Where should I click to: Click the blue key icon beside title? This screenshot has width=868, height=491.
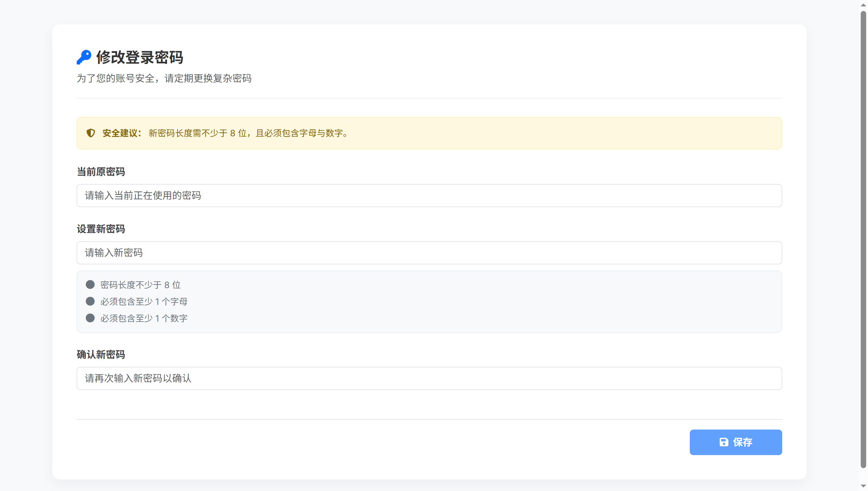(x=84, y=57)
